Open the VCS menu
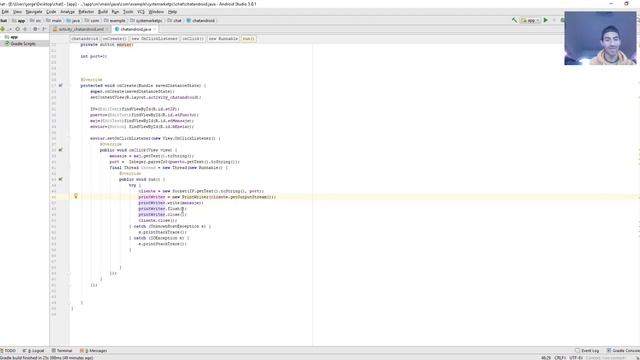 pyautogui.click(x=141, y=12)
